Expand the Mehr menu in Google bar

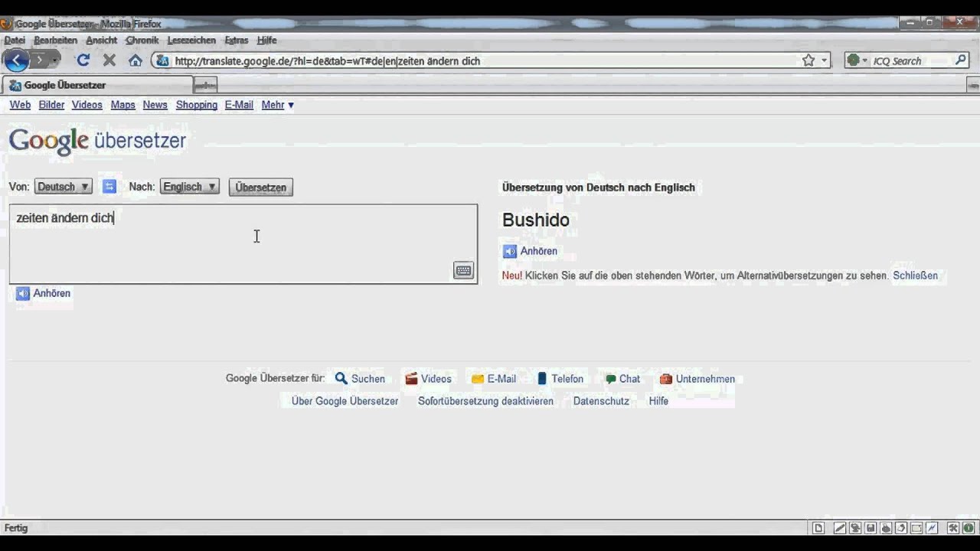point(278,105)
